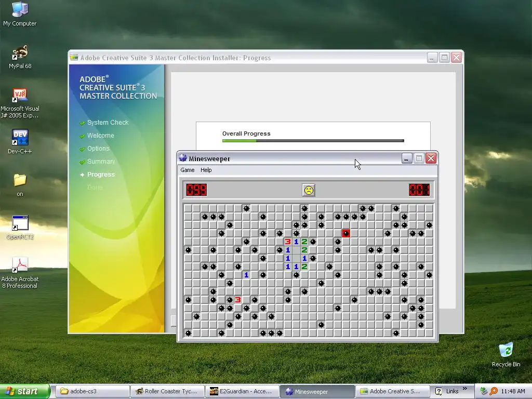Minimize the Minesweeper window
The height and width of the screenshot is (399, 532).
click(406, 158)
